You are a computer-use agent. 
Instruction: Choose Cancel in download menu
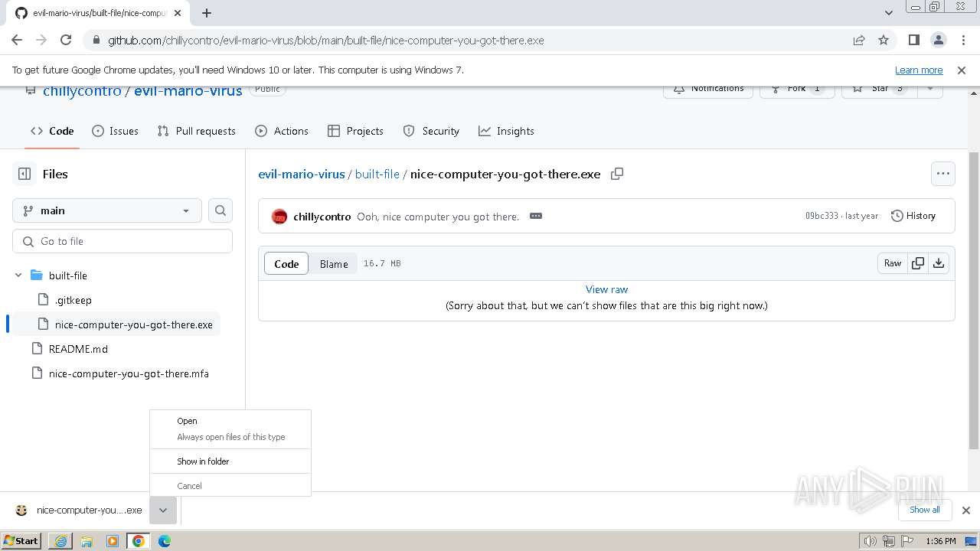230,486
